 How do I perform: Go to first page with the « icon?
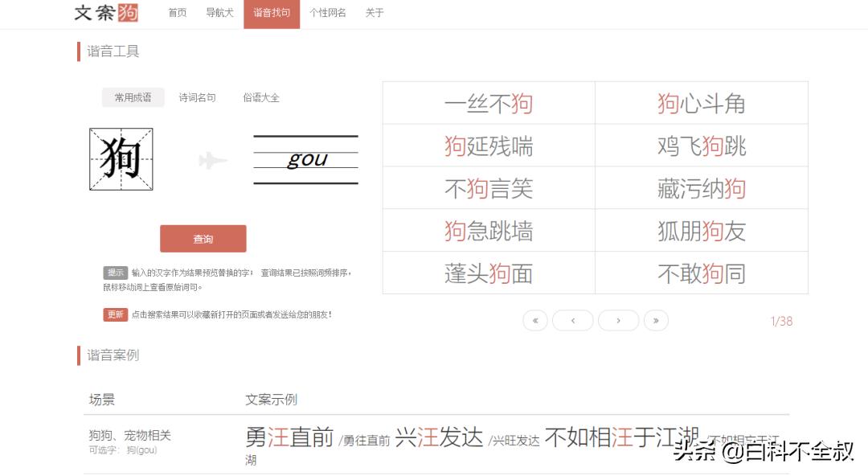pyautogui.click(x=535, y=320)
